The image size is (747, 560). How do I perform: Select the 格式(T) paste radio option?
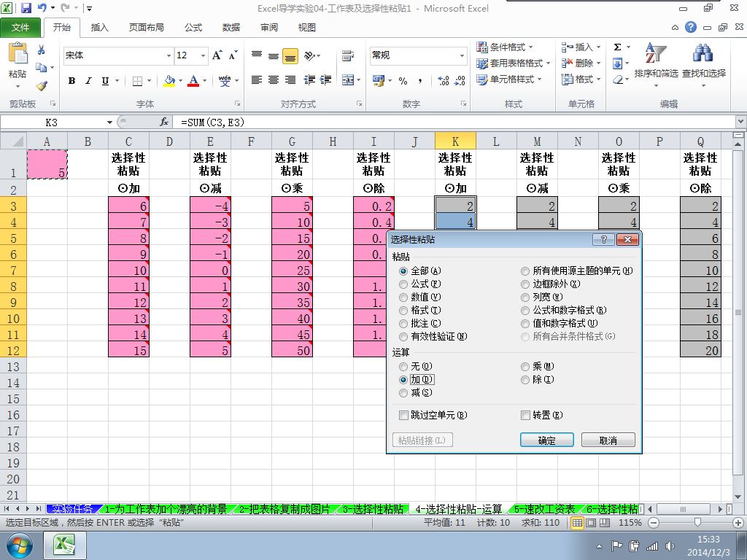point(403,311)
